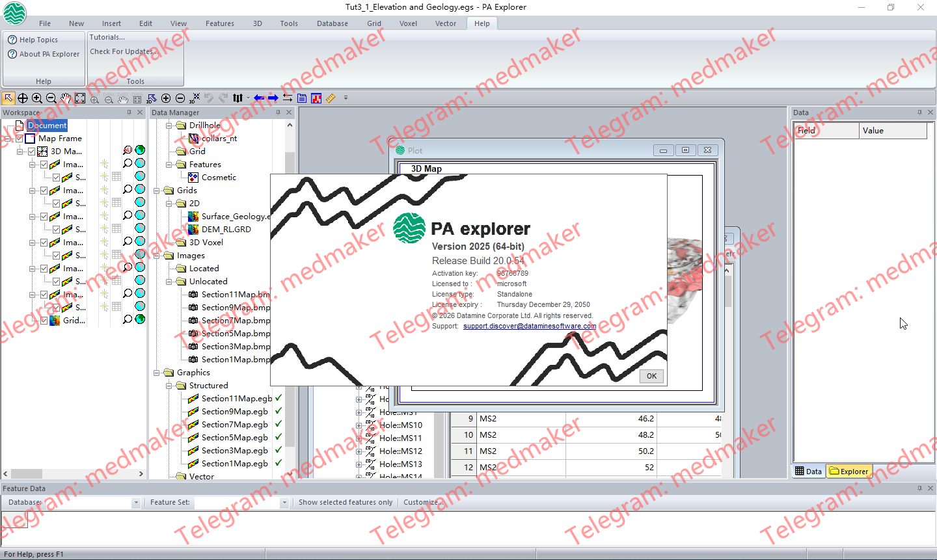Open the Feature Set combo box dropdown

284,503
